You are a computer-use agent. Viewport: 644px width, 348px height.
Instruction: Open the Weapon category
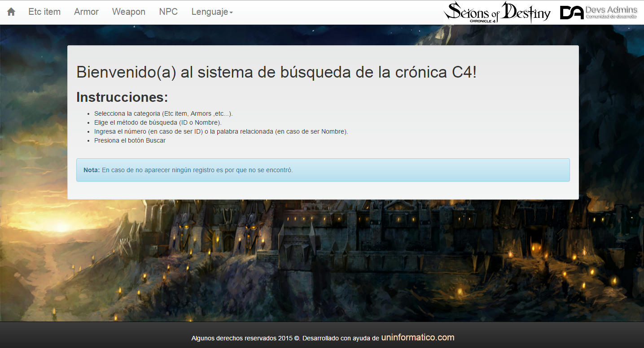click(129, 12)
